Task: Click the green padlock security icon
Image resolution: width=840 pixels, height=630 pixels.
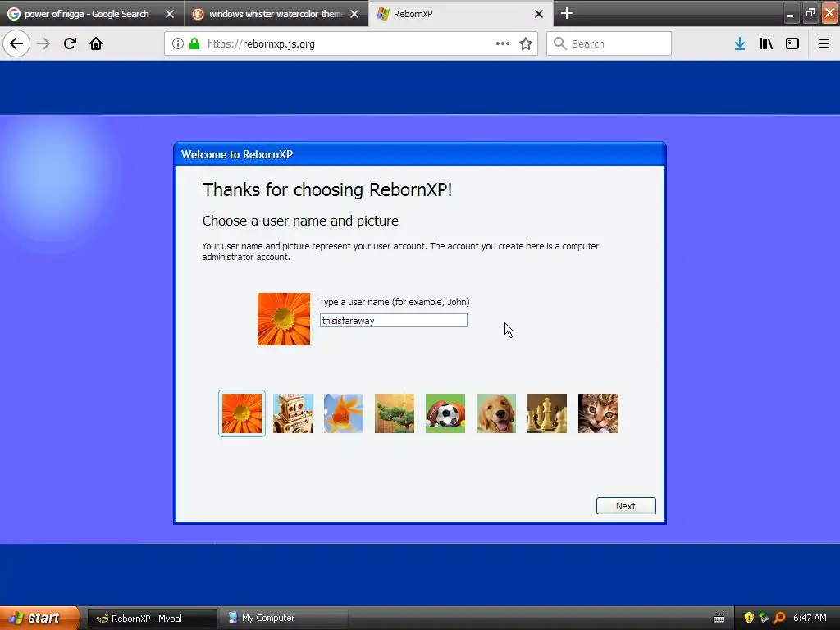Action: 194,43
